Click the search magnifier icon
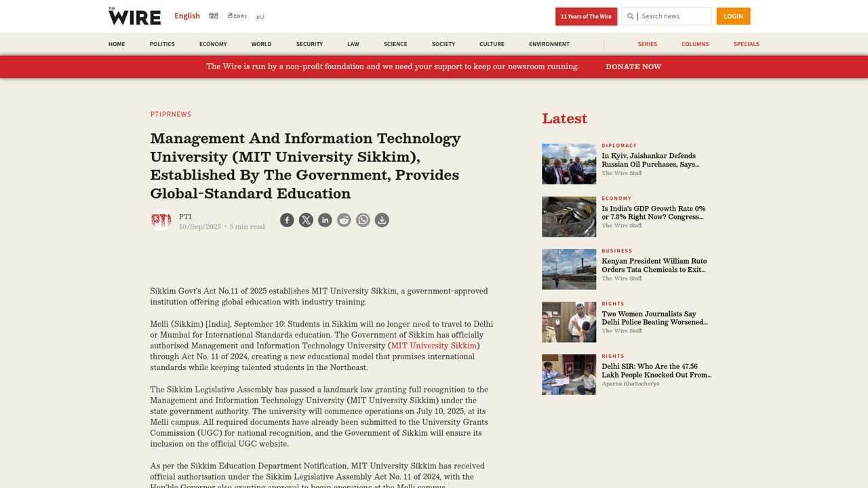The image size is (868, 488). (631, 16)
